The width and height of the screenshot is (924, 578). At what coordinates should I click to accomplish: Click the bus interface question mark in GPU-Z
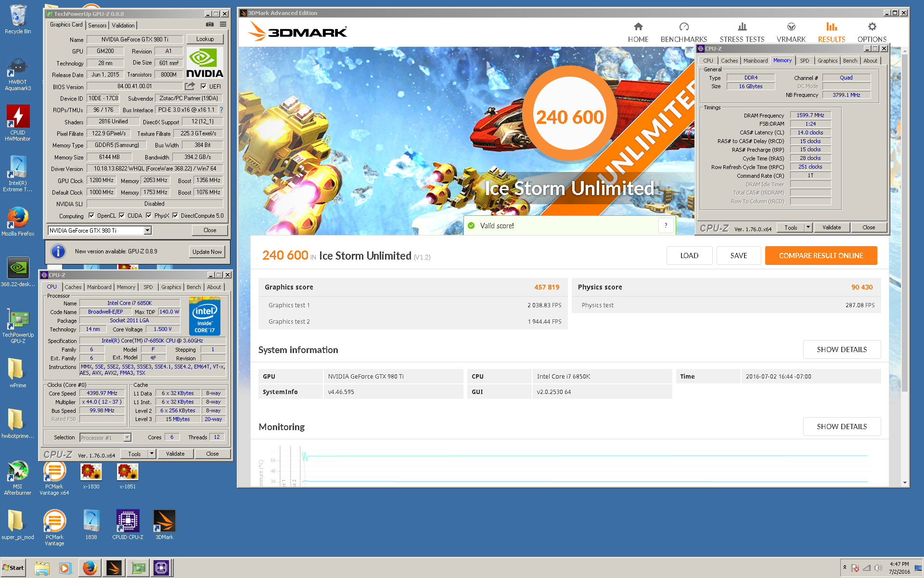221,110
